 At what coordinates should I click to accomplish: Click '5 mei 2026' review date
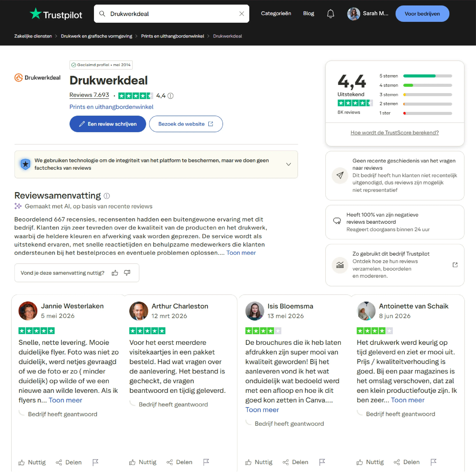pyautogui.click(x=58, y=316)
